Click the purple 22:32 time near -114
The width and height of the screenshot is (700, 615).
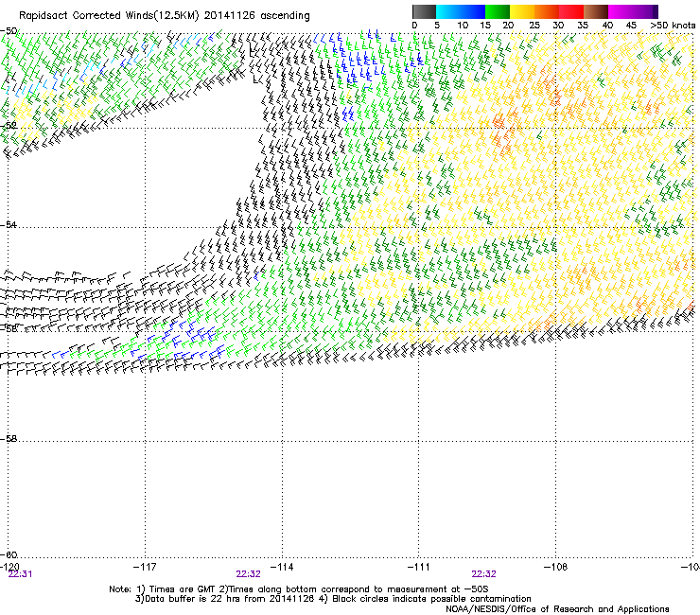[x=248, y=574]
